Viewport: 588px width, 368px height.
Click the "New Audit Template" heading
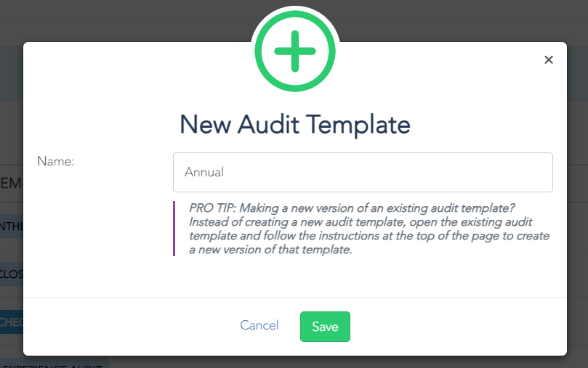pyautogui.click(x=295, y=124)
